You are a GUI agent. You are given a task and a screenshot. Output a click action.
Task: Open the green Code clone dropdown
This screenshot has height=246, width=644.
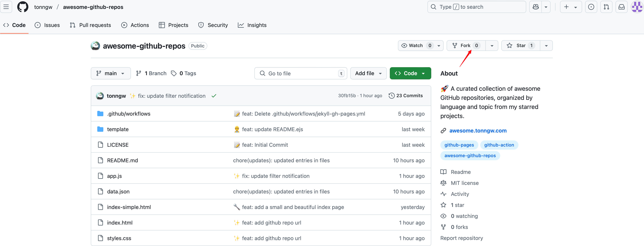tap(410, 73)
